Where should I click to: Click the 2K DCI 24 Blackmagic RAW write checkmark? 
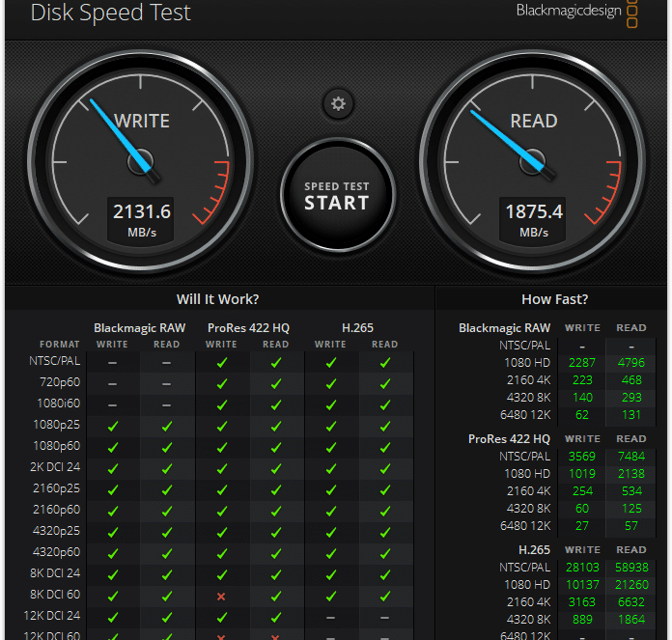113,468
